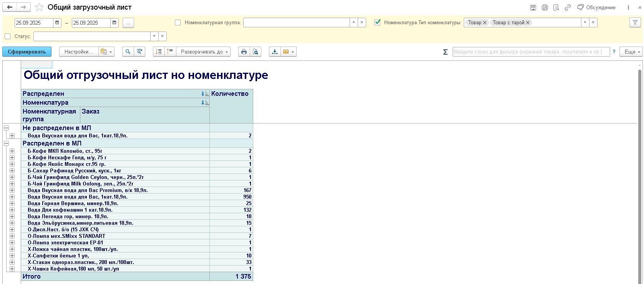The image size is (644, 284).
Task: Enable the Номенклатурная группа checkbox
Action: 178,23
